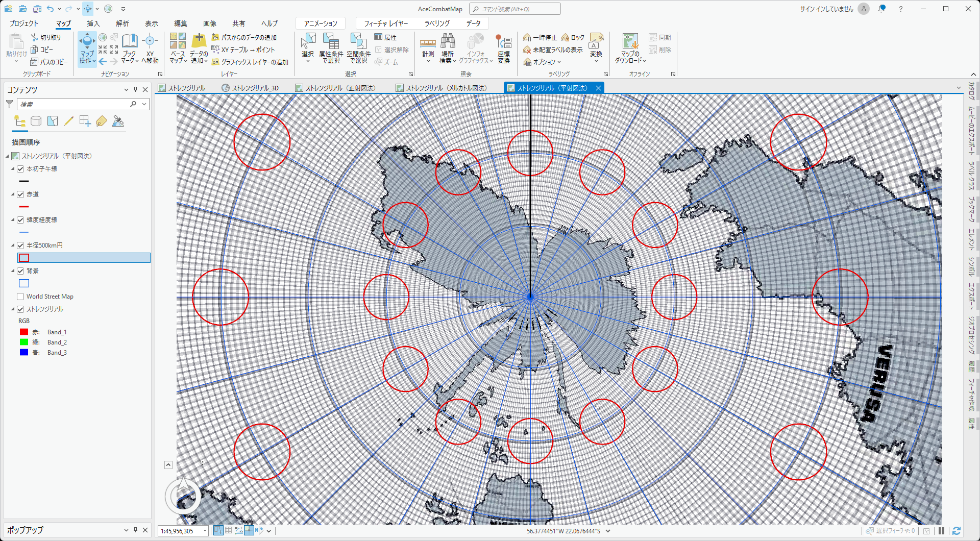Image resolution: width=980 pixels, height=541 pixels.
Task: Open the 解析 (Analysis) ribbon tab
Action: pyautogui.click(x=122, y=23)
